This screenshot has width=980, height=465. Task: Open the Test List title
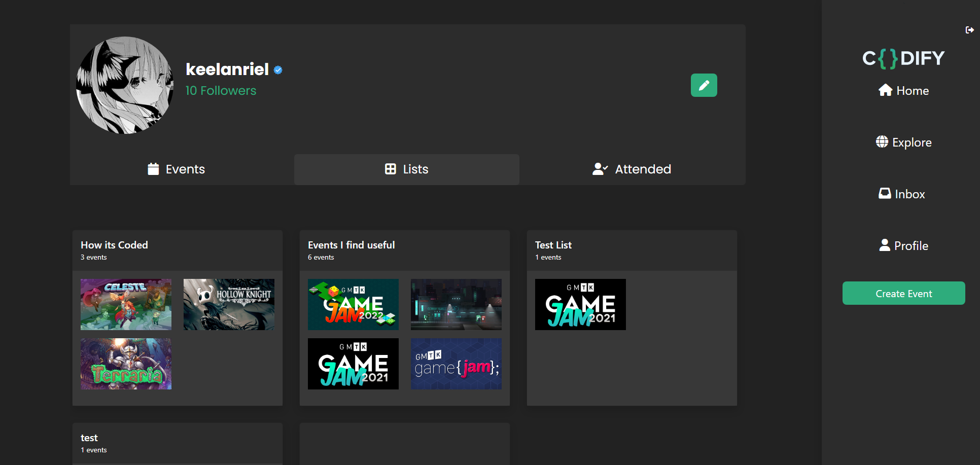[x=553, y=245]
